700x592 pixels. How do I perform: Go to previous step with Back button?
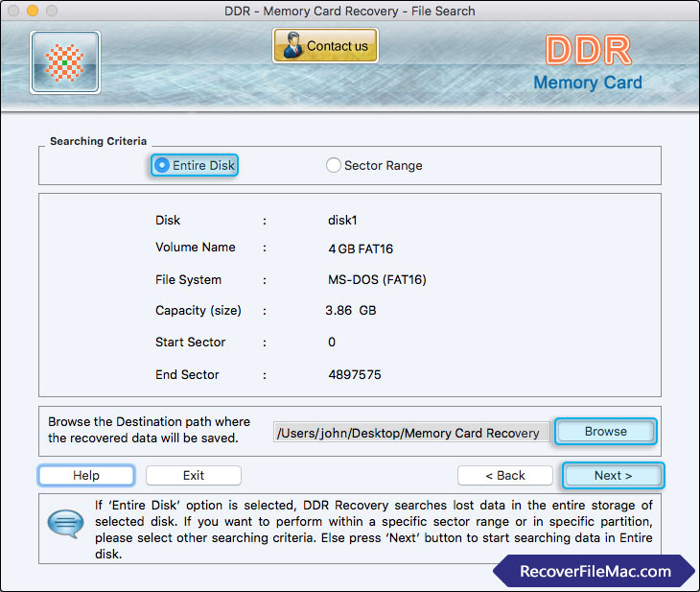[505, 475]
